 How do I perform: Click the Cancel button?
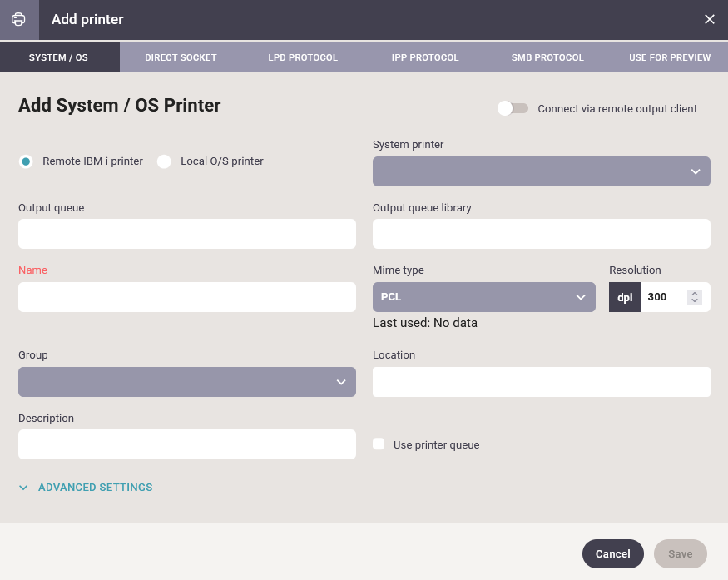tap(613, 553)
